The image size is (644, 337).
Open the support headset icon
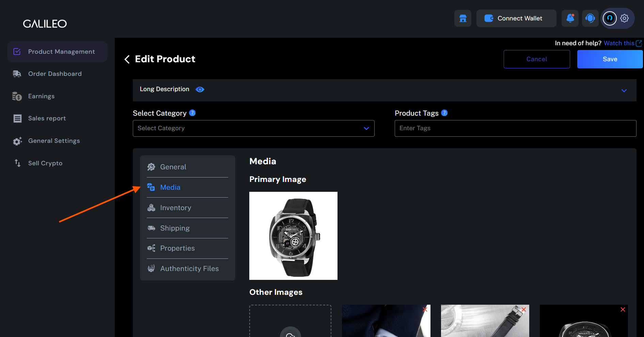590,18
